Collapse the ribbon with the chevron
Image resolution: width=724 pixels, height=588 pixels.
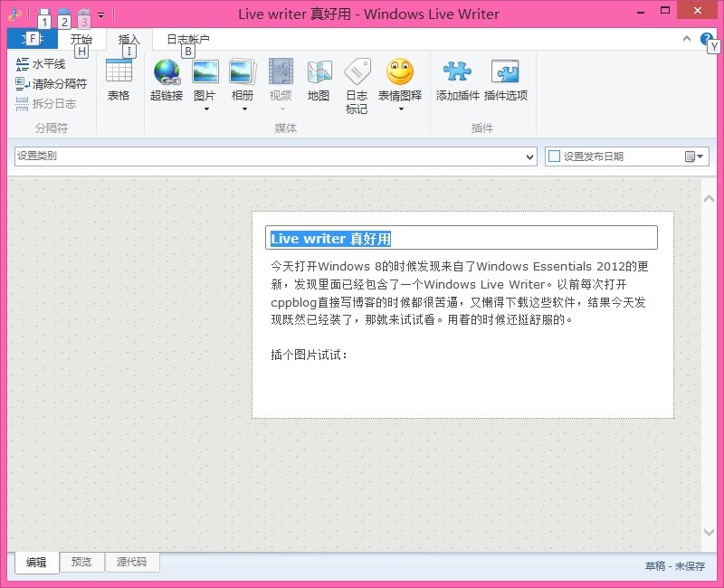(687, 39)
